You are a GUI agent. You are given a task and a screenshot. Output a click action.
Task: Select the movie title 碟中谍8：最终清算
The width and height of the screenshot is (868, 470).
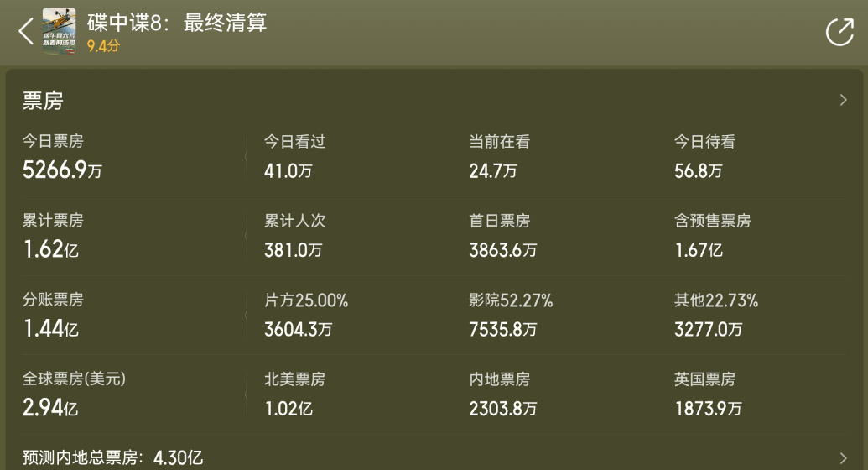[177, 23]
